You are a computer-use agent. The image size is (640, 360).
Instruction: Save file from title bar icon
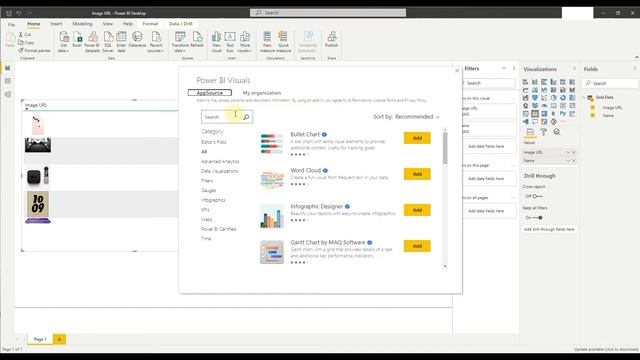pyautogui.click(x=9, y=13)
